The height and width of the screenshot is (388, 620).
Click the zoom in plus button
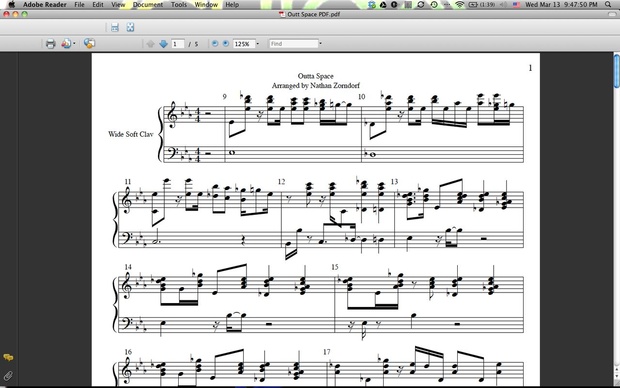coord(226,44)
